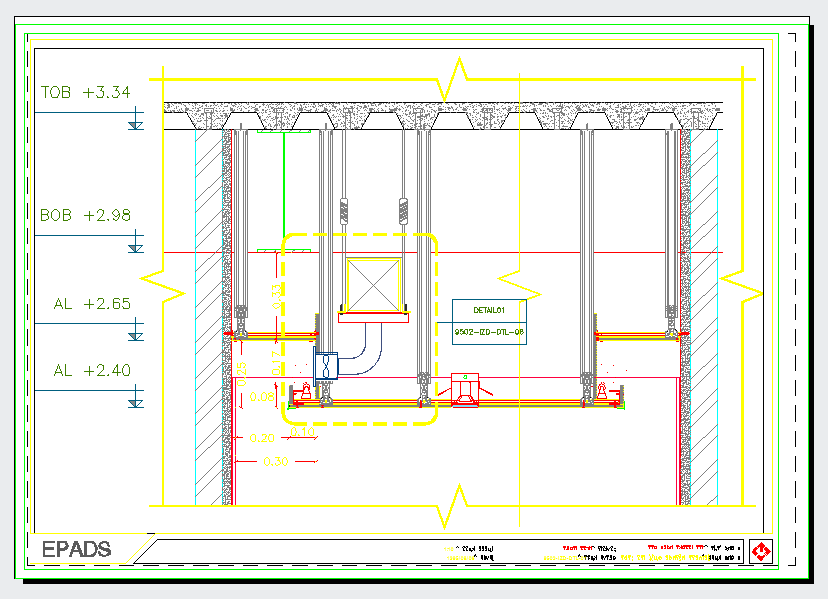Click the curved duct elbow below the duct
This screenshot has width=828, height=599.
click(x=370, y=352)
